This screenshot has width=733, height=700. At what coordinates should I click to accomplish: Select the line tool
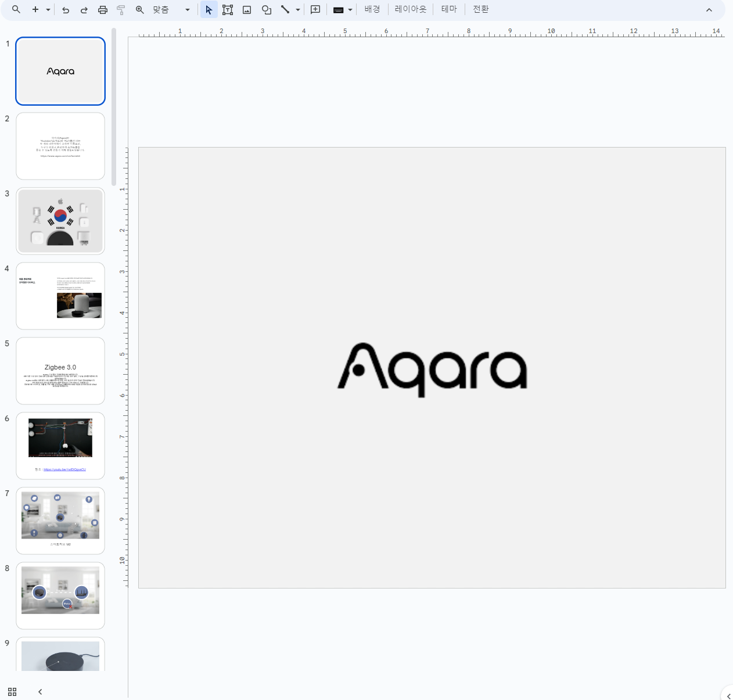[x=285, y=10]
